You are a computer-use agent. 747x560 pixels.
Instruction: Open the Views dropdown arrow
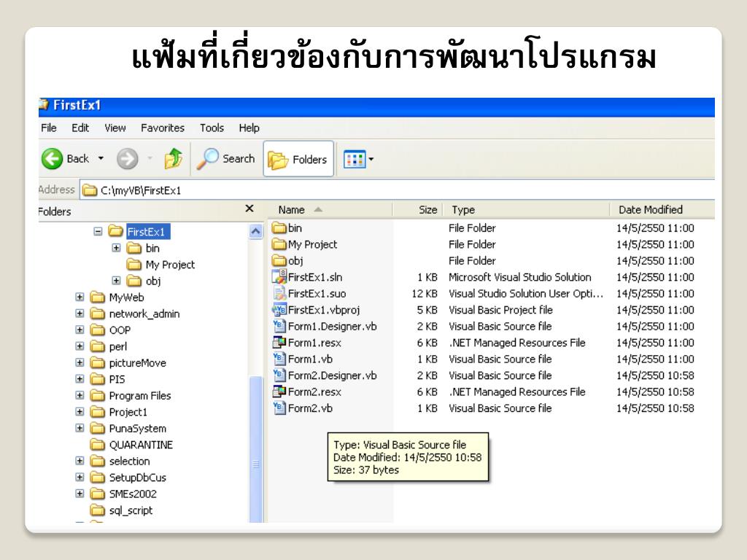coord(371,160)
